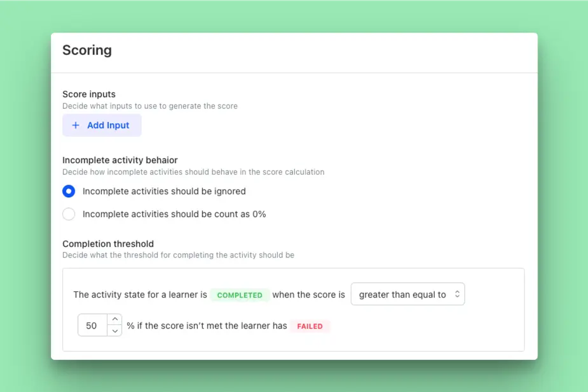Click the Add Input button label
588x392 pixels.
point(108,125)
